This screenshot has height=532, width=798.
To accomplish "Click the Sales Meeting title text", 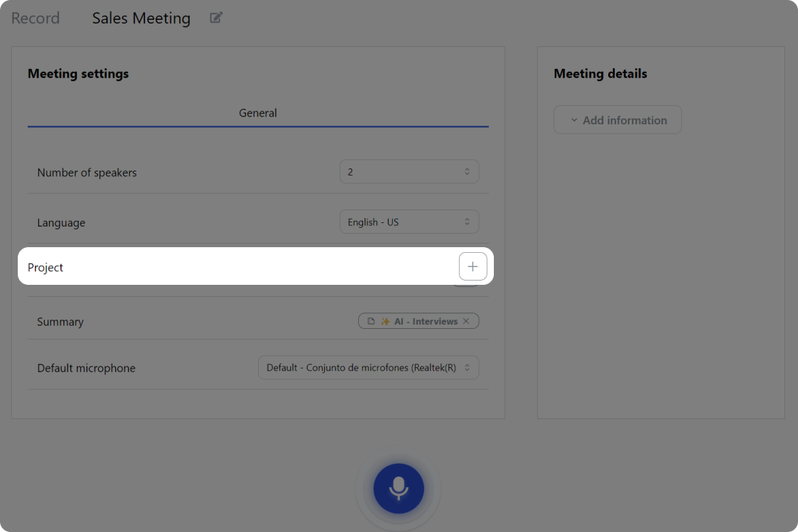I will pyautogui.click(x=141, y=18).
